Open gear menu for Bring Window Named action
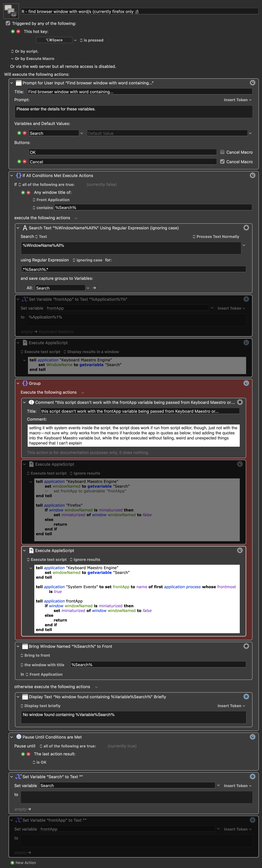 coord(246,646)
